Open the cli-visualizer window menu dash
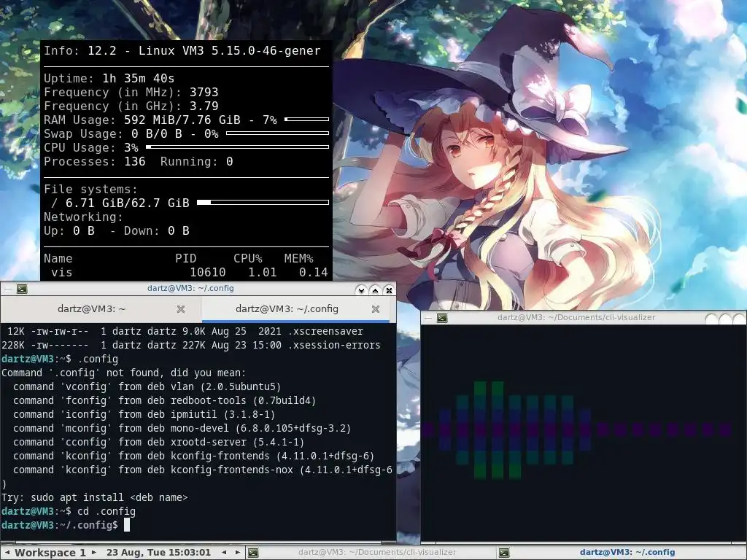Image resolution: width=747 pixels, height=560 pixels. 428,318
